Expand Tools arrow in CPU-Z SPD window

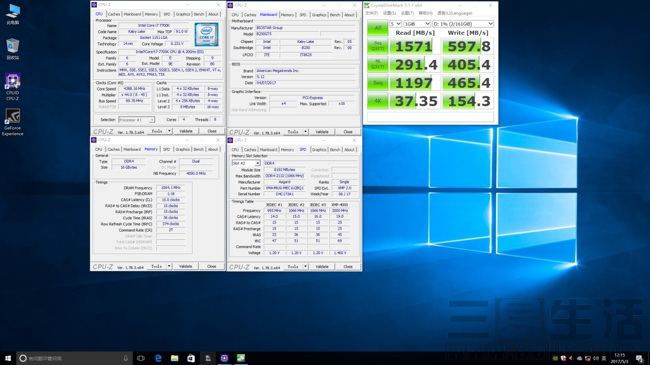tap(306, 266)
